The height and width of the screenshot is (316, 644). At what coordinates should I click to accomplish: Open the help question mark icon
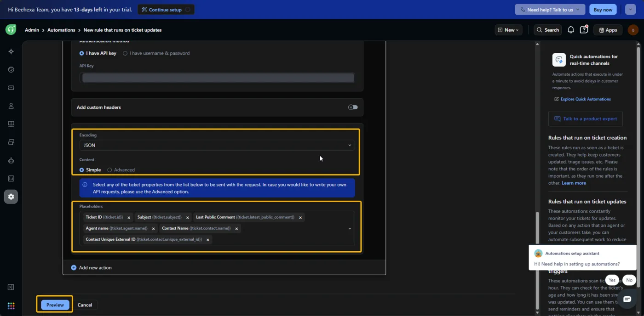coord(584,30)
